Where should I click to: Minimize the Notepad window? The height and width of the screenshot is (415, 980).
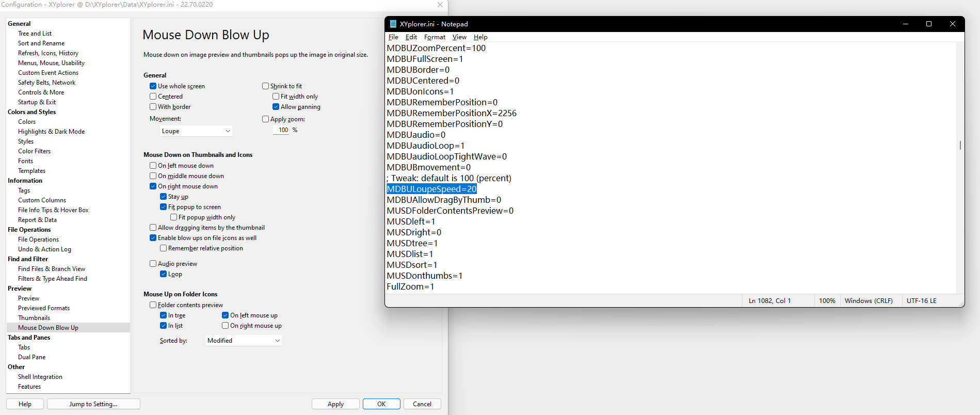[905, 24]
